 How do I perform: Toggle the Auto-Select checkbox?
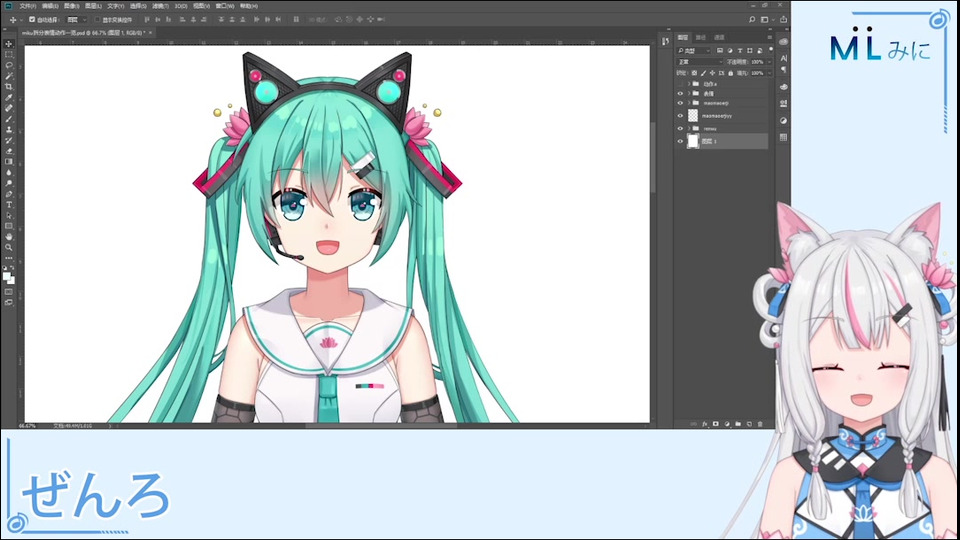click(x=32, y=20)
